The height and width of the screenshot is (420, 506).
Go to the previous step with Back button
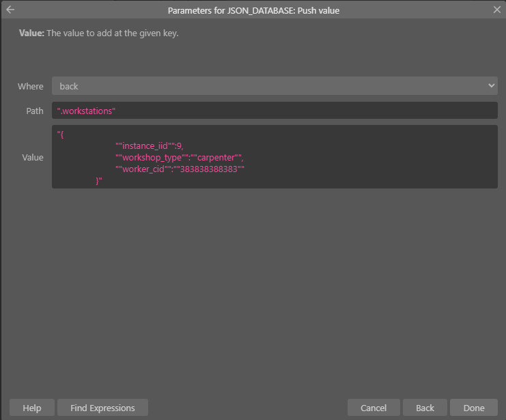(425, 408)
